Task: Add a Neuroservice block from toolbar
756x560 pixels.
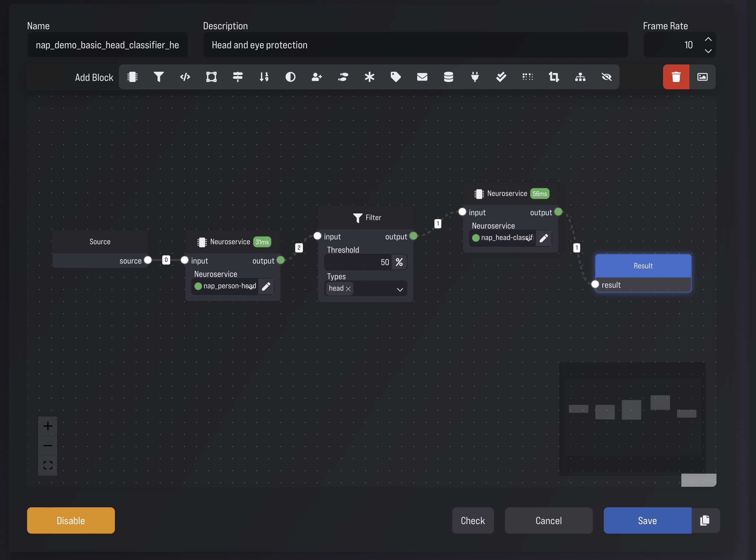Action: (132, 77)
